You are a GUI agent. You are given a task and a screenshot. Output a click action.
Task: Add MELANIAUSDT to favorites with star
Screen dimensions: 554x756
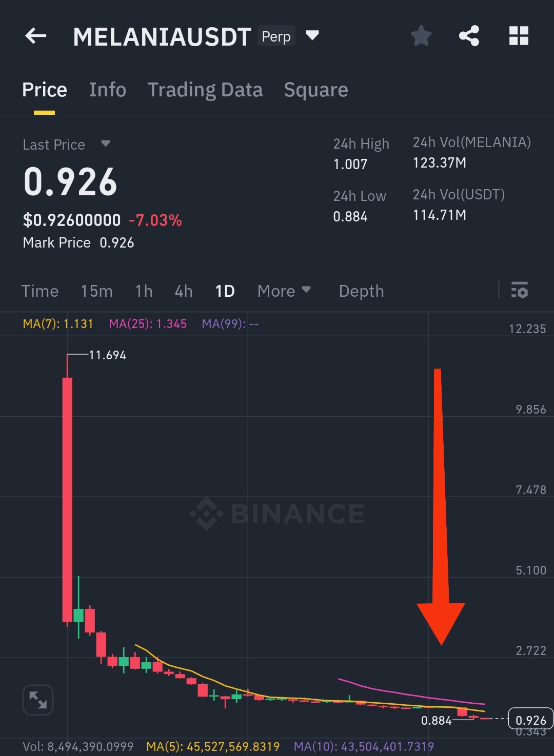pyautogui.click(x=421, y=36)
